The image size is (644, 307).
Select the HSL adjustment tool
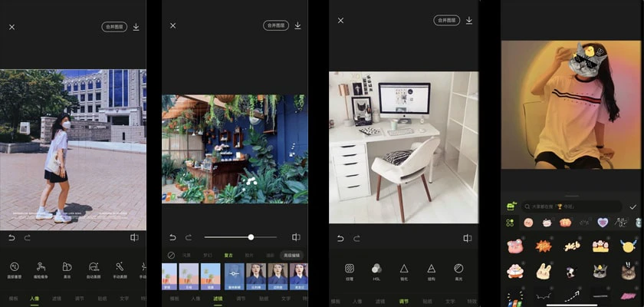376,269
